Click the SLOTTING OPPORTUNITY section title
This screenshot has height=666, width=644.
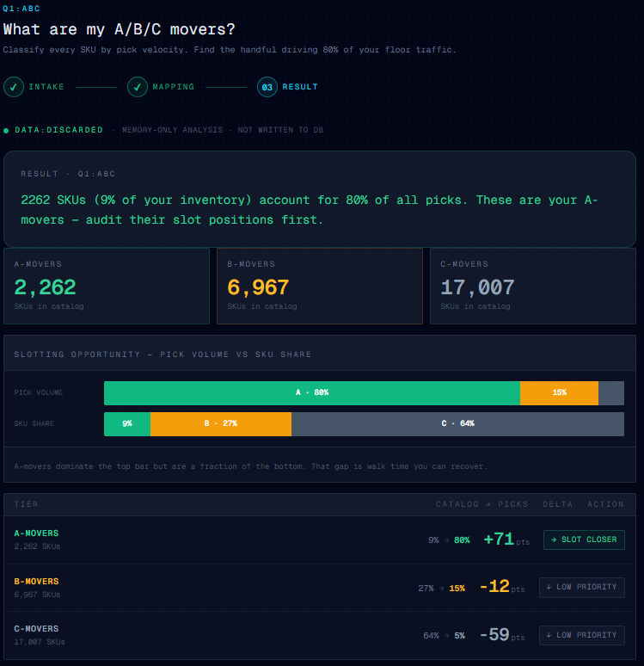163,355
